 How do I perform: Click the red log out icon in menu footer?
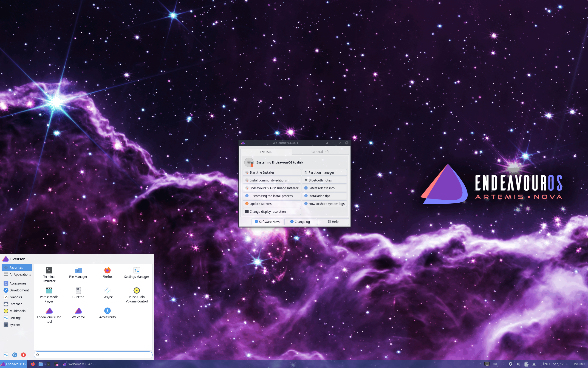[23, 355]
